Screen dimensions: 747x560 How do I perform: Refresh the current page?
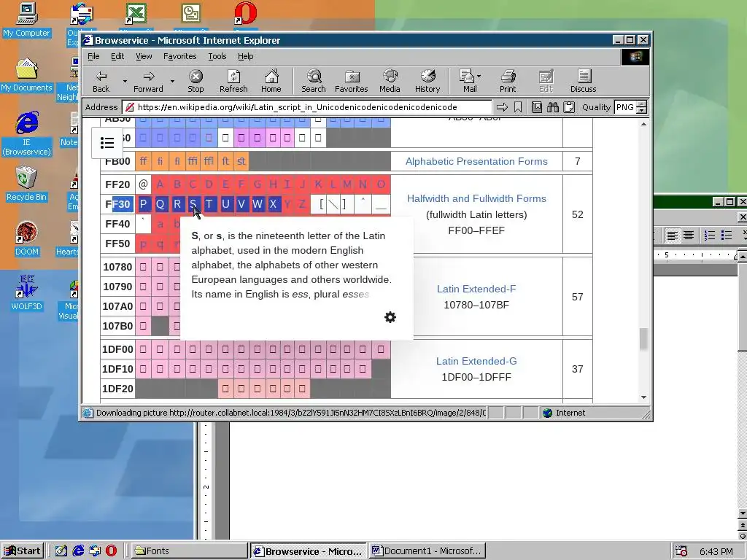pyautogui.click(x=233, y=82)
